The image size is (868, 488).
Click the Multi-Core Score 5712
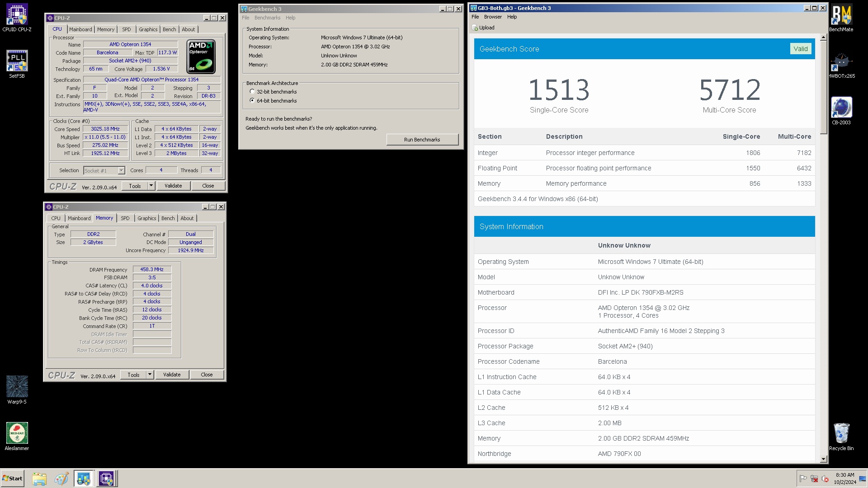730,90
